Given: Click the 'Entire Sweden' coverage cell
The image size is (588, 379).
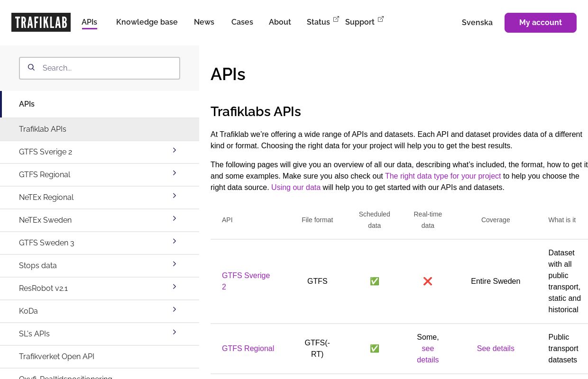Looking at the screenshot, I should click(496, 281).
